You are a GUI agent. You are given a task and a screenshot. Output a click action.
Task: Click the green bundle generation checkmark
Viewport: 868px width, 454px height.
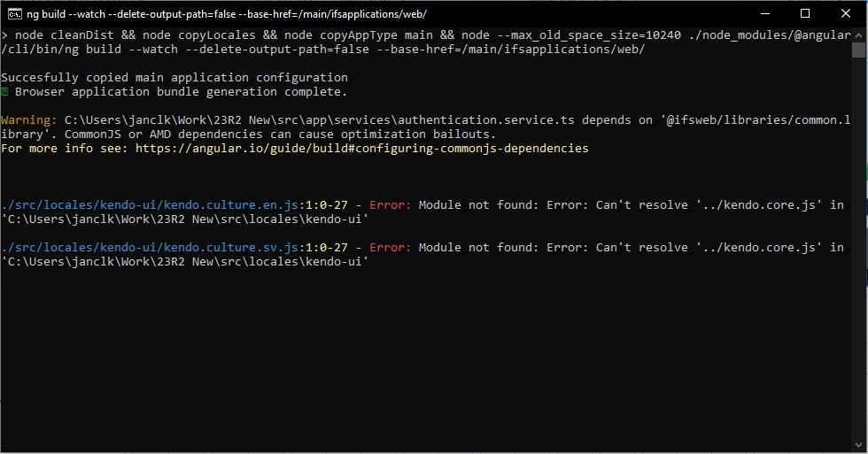pos(5,91)
